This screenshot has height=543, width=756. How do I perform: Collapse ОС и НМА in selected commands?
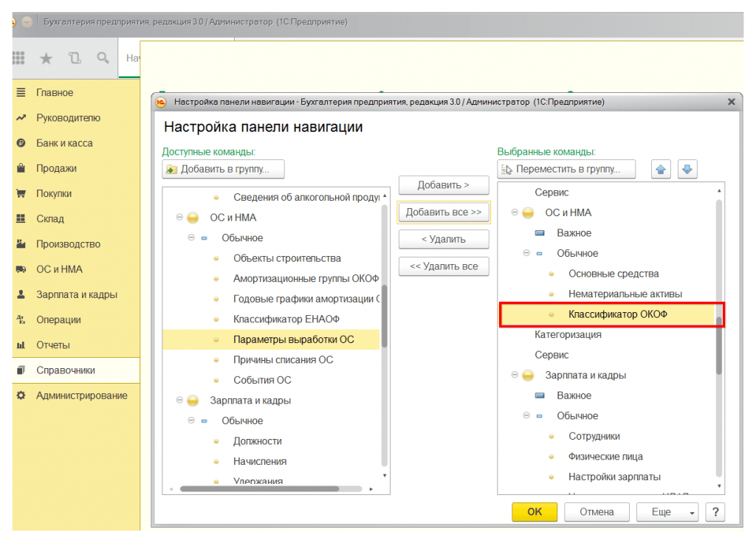[x=515, y=212]
